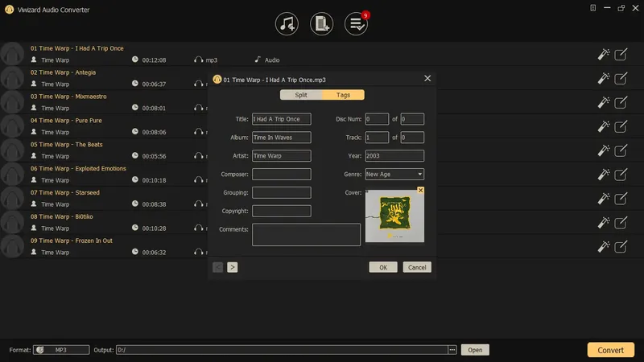The image size is (644, 362).
Task: Expand the Genre dropdown showing New Age
Action: (x=394, y=174)
